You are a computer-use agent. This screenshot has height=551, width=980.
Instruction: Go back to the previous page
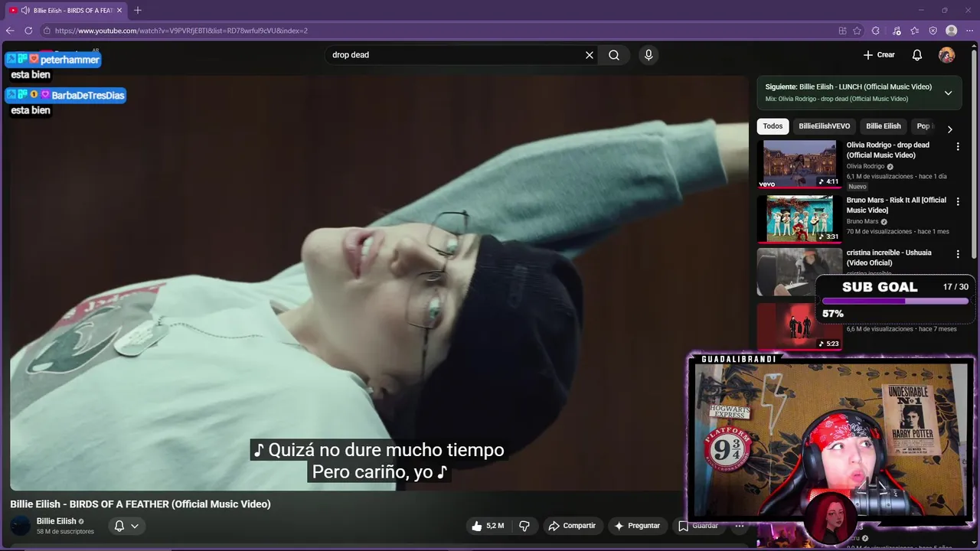(10, 31)
